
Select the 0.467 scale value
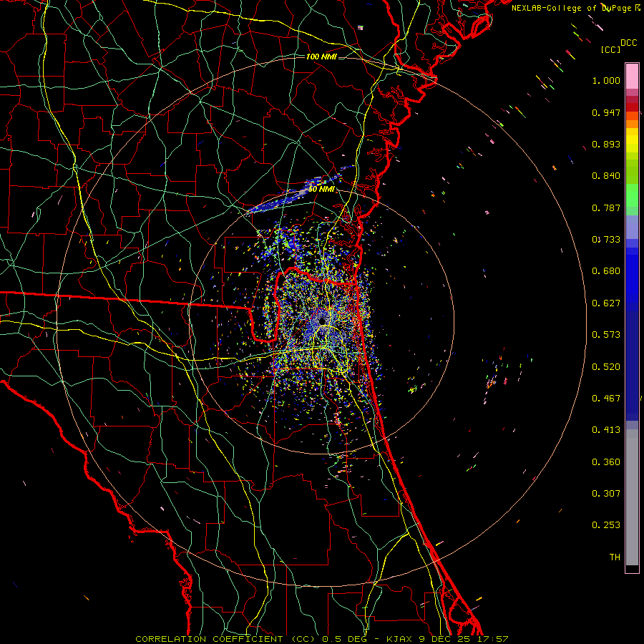[x=606, y=399]
